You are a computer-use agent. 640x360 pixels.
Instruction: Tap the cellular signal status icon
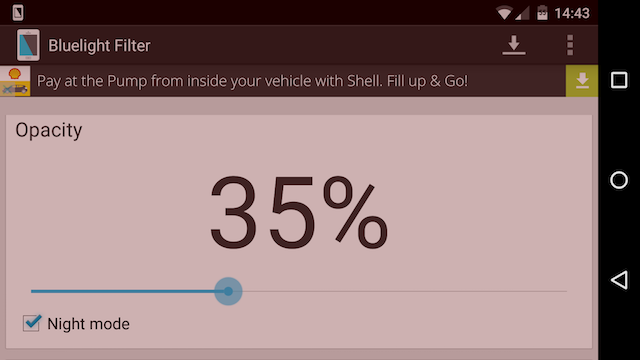click(522, 13)
